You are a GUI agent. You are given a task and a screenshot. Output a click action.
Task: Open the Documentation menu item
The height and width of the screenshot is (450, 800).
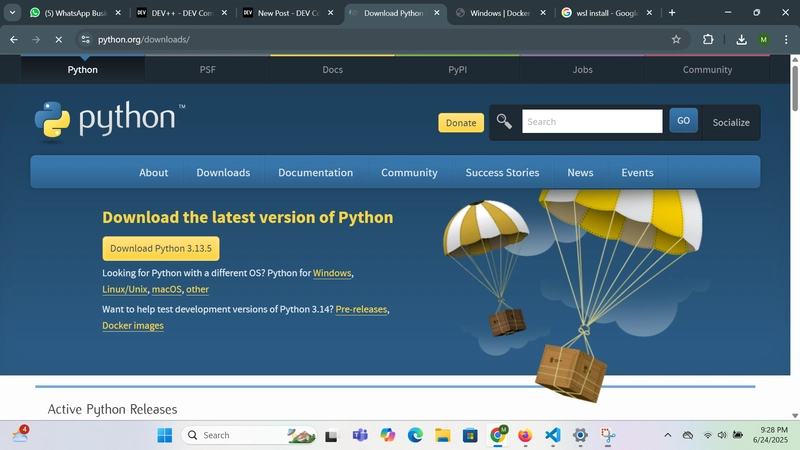(x=316, y=172)
